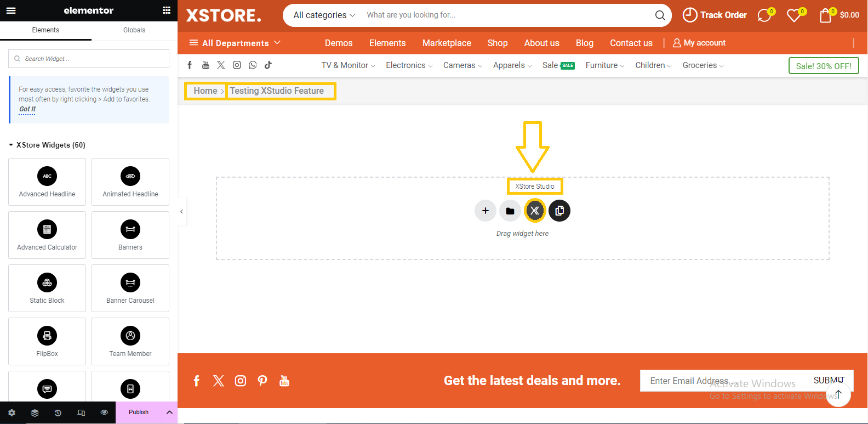This screenshot has width=868, height=424.
Task: Add the Banner Carousel widget
Action: pos(130,289)
